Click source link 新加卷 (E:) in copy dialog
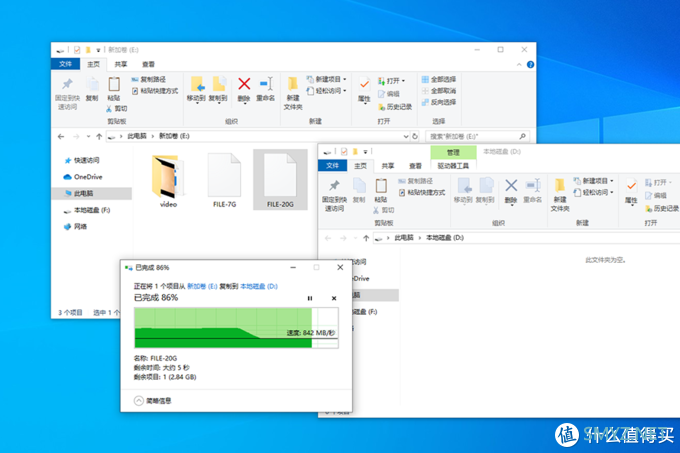This screenshot has height=453, width=680. point(202,286)
